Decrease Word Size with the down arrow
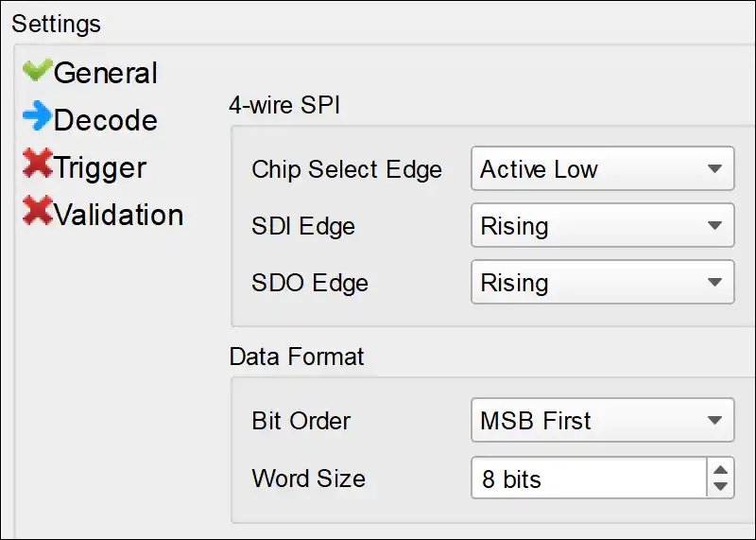Viewport: 756px width, 540px height. point(720,486)
